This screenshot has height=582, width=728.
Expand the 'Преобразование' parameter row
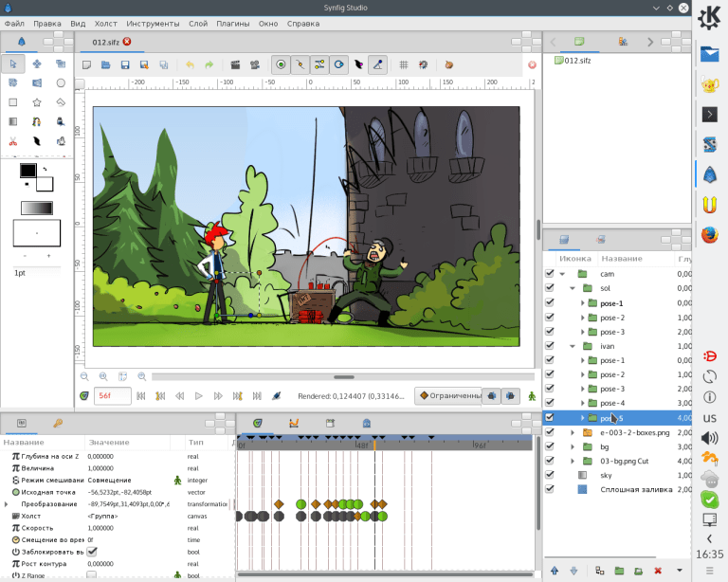(6, 504)
